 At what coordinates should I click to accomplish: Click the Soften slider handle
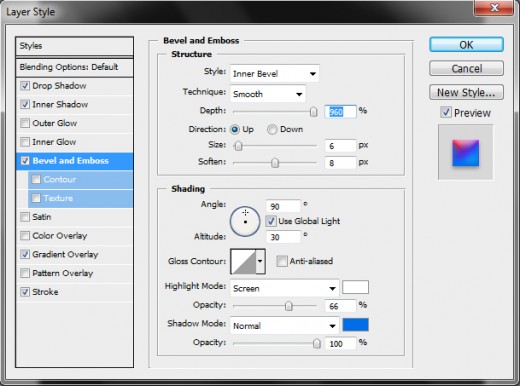pos(275,163)
